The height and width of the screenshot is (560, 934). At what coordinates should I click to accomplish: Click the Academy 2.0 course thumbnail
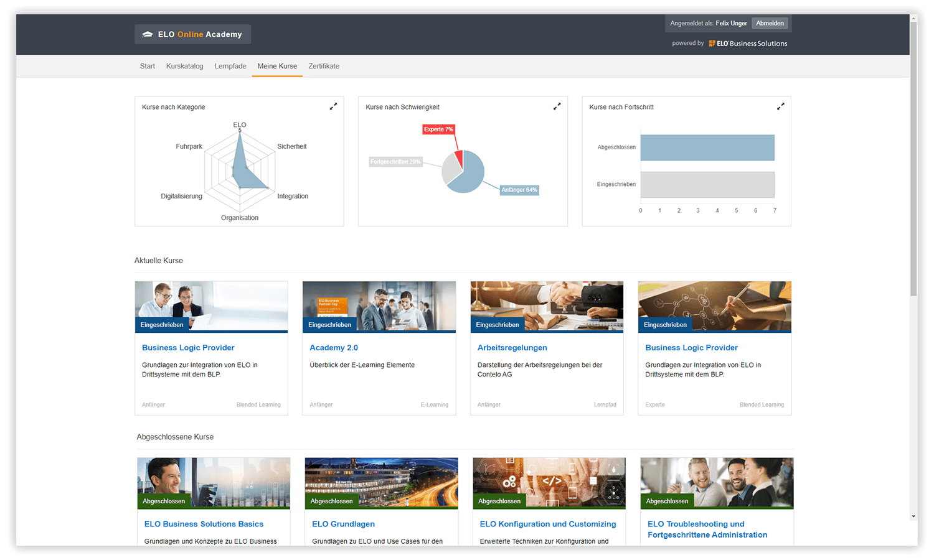(x=379, y=305)
